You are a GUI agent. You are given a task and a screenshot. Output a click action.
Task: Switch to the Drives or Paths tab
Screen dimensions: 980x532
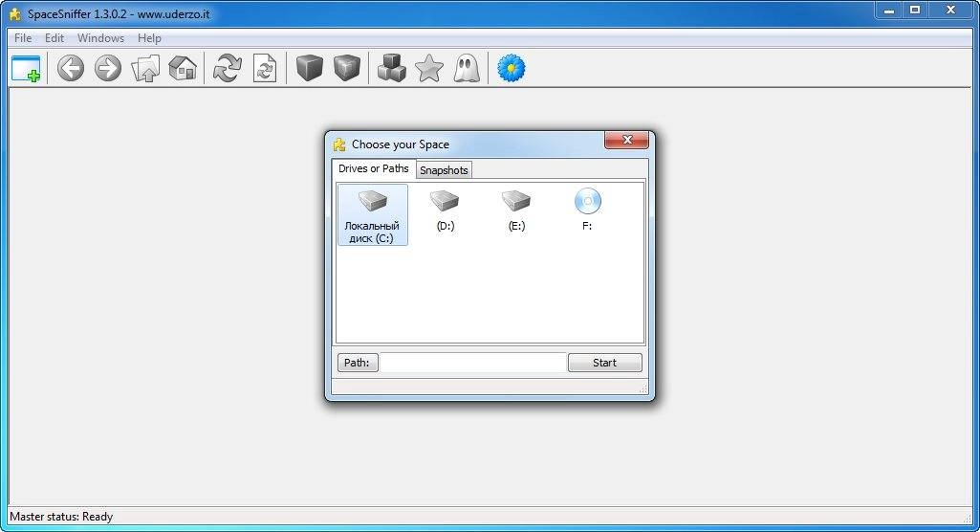click(374, 168)
